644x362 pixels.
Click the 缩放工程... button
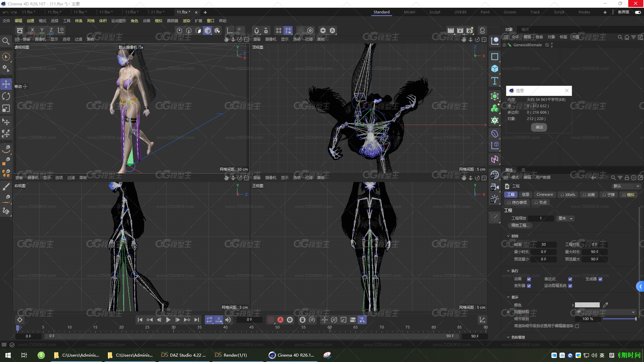[x=520, y=225]
